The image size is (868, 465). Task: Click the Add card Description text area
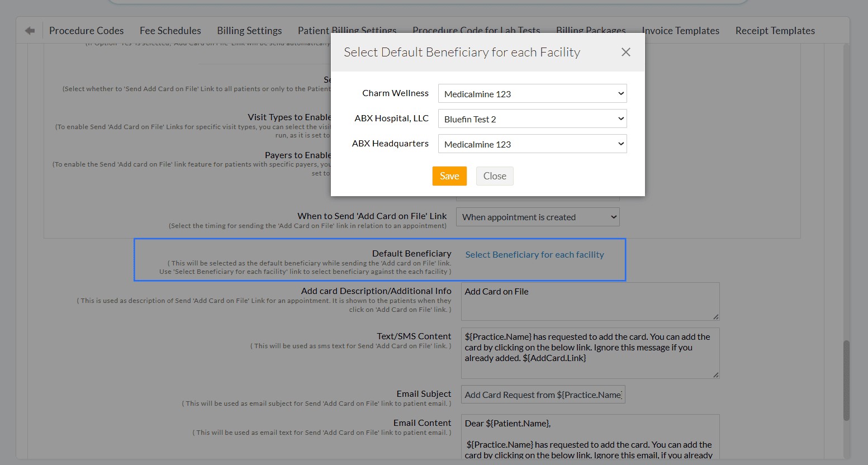click(x=590, y=302)
